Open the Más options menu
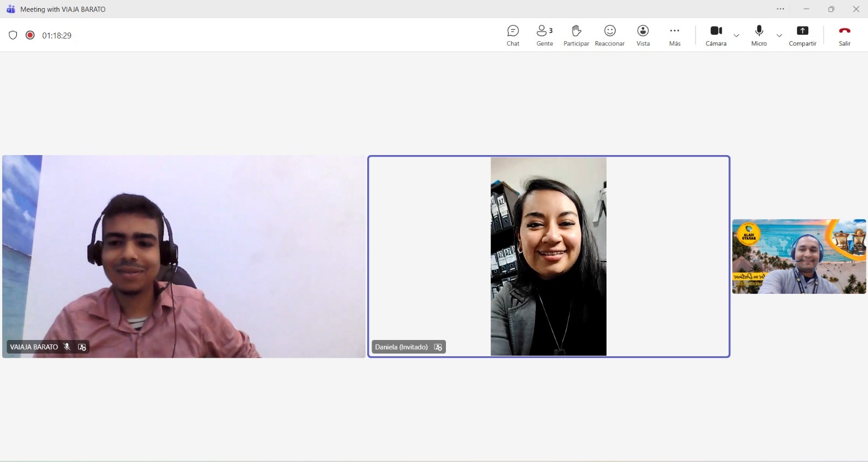This screenshot has width=868, height=462. (x=674, y=35)
